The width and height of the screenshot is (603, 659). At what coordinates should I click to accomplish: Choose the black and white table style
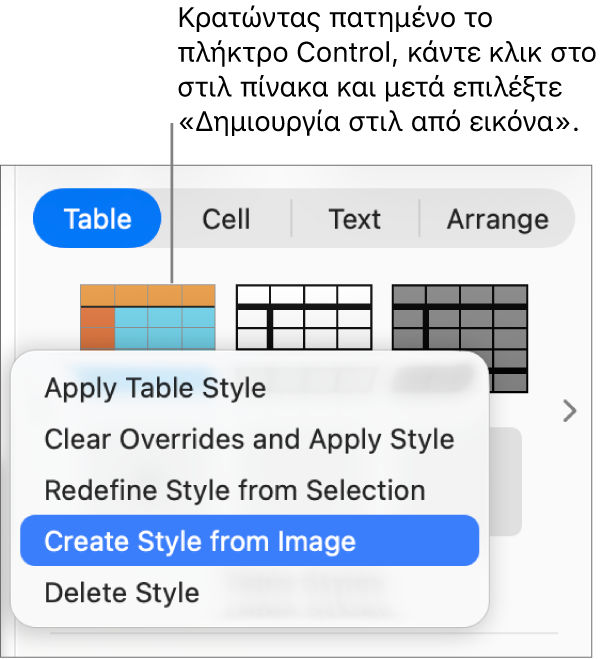tap(304, 318)
